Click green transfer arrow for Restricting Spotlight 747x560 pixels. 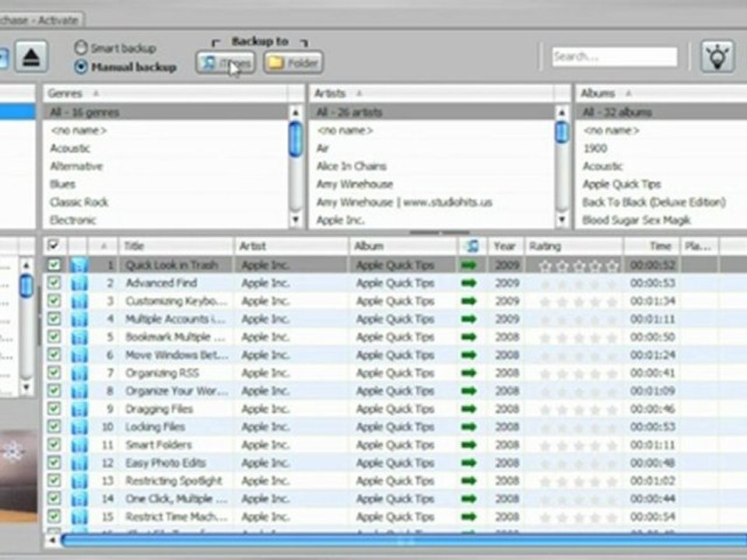pyautogui.click(x=469, y=481)
